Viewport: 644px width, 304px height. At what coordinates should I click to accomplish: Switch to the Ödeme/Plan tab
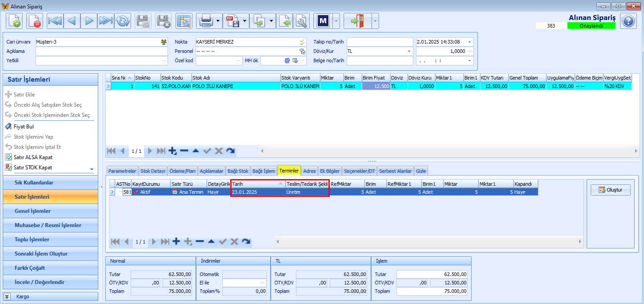182,171
